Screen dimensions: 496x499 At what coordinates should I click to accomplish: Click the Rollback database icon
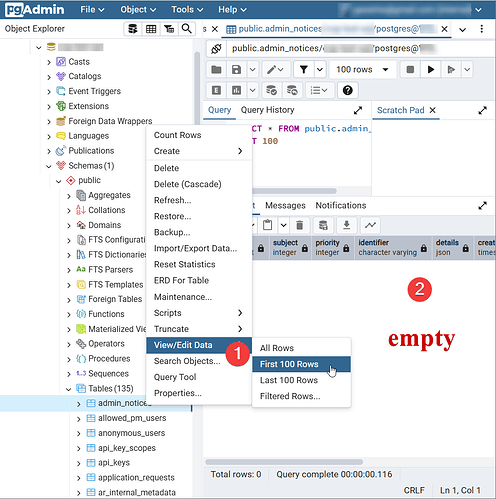pyautogui.click(x=292, y=90)
